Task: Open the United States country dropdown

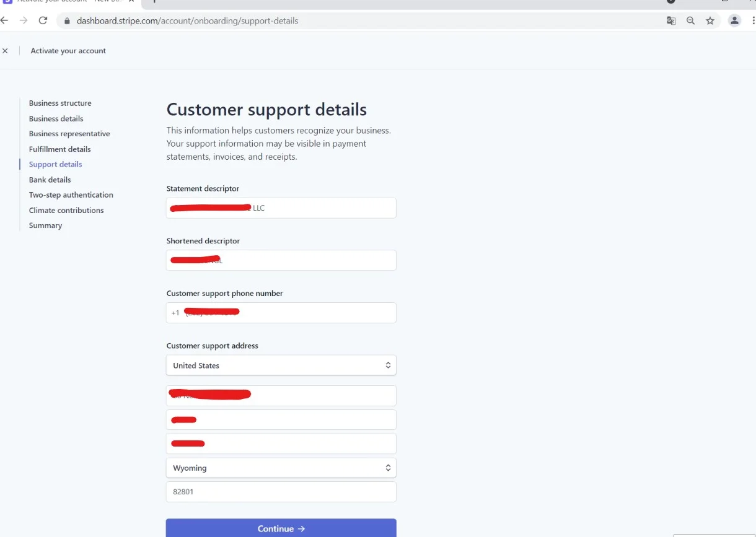Action: (x=281, y=365)
